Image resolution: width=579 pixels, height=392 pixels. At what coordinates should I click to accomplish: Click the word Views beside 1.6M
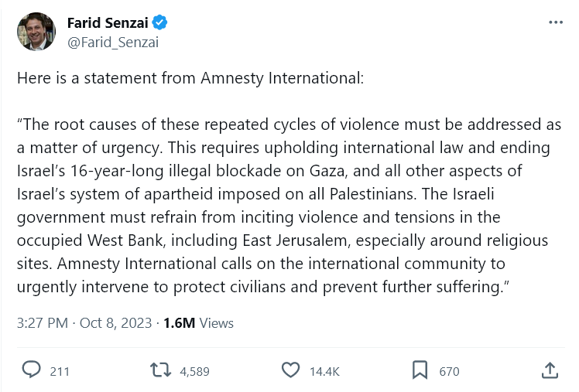[x=217, y=322]
